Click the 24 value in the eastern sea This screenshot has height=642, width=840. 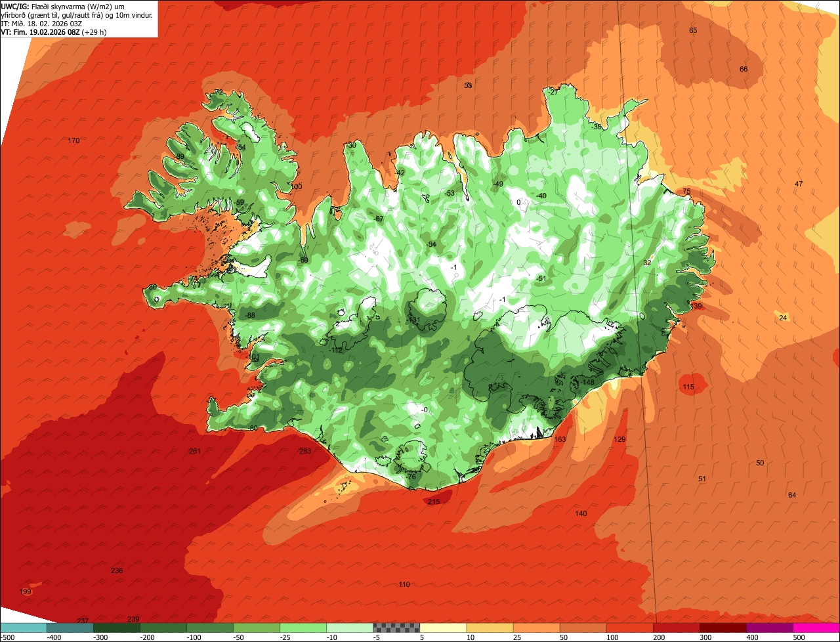pyautogui.click(x=783, y=318)
